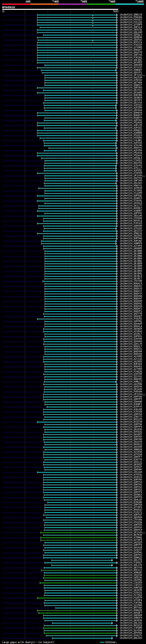Select the UniRef100_Q8LSU2 label
Viewport: 146px width, 644px height.
[131, 623]
